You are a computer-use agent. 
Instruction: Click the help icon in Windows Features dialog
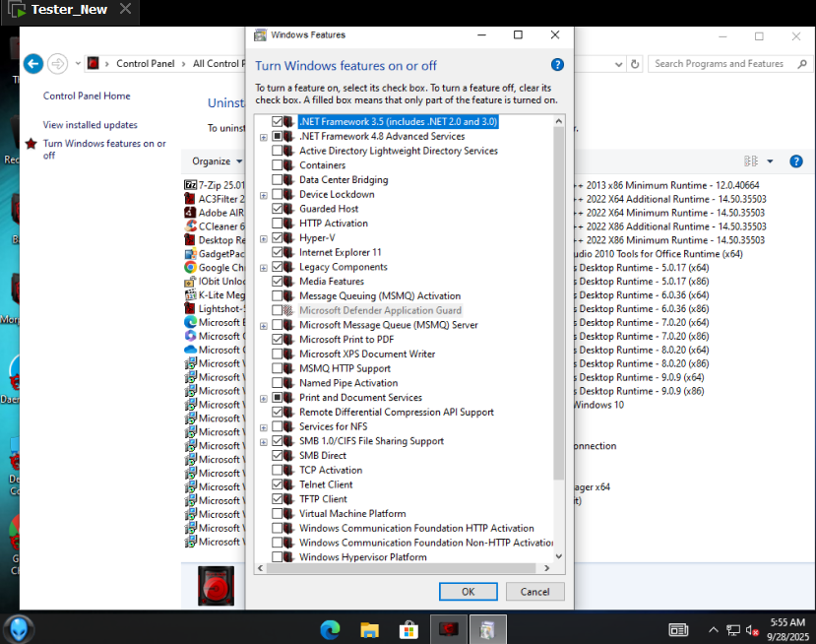[557, 65]
